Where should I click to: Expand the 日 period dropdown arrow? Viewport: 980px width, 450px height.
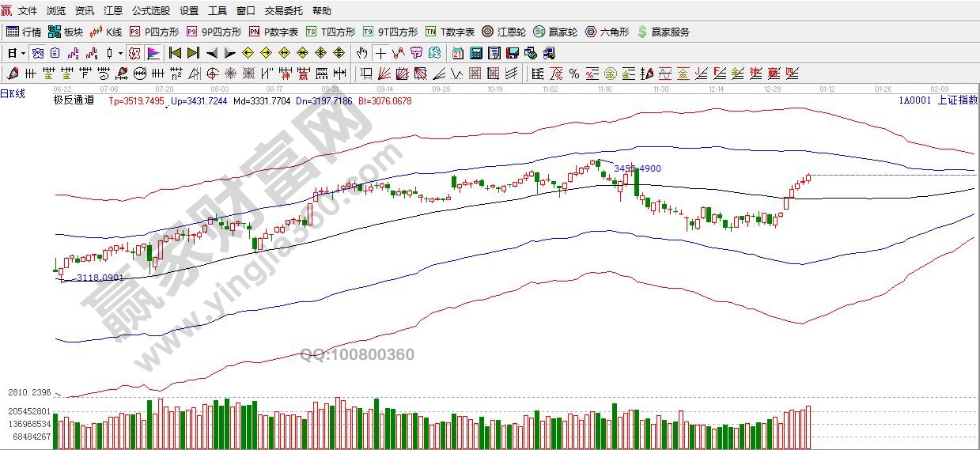click(23, 53)
